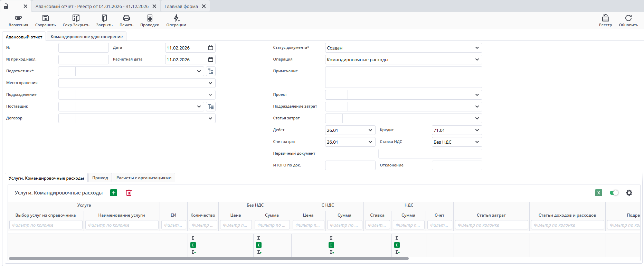Click the Вложения attachments paperclip icon
644x272 pixels.
[x=18, y=18]
